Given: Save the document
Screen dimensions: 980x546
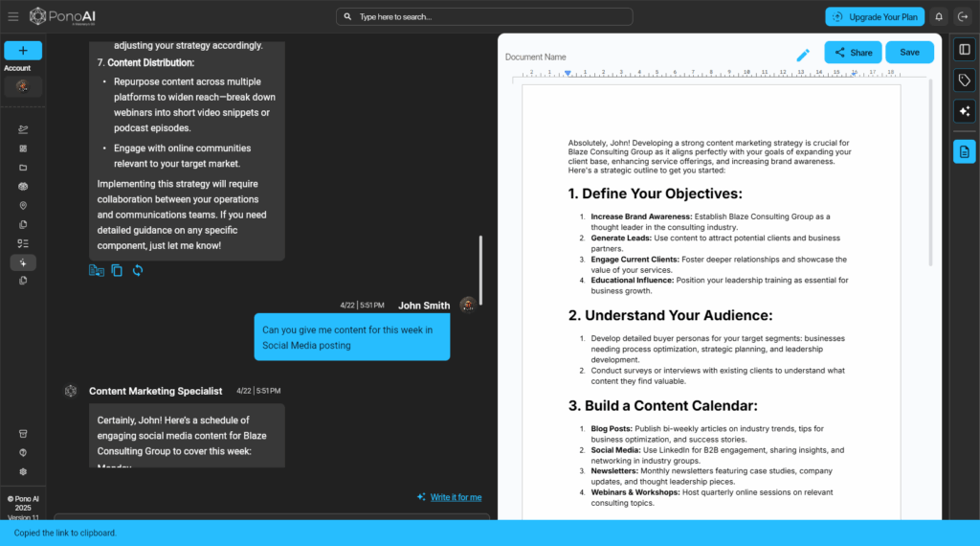Looking at the screenshot, I should click(x=909, y=53).
